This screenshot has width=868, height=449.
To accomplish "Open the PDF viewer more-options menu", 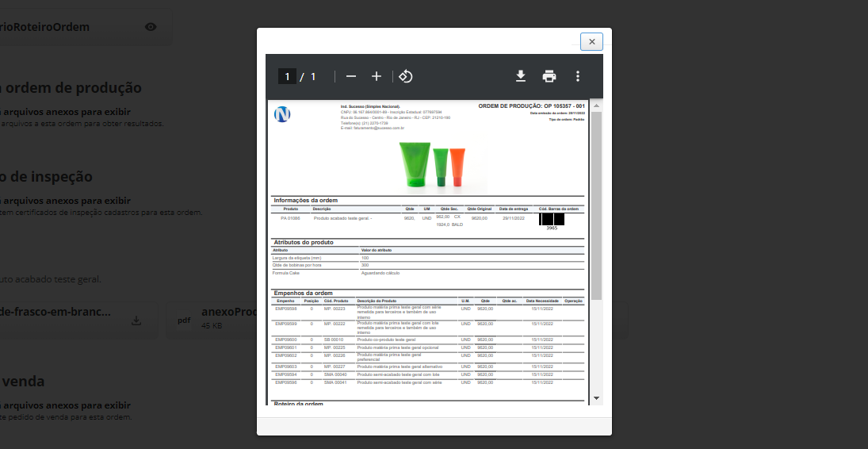I will pos(577,76).
